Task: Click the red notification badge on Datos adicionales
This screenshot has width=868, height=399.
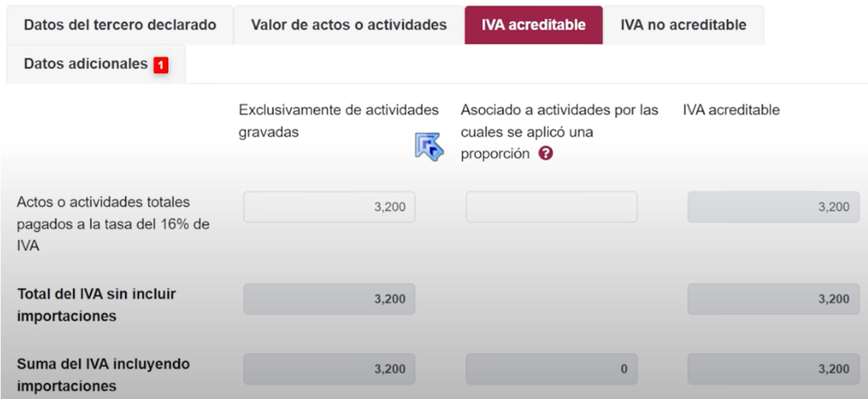Action: [160, 64]
